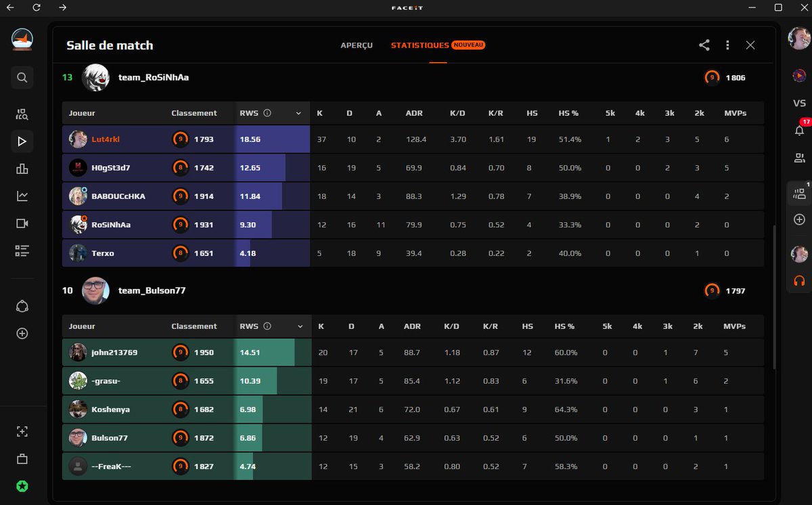Click the vertical scrollbar of the match statistics
812x505 pixels.
click(x=774, y=298)
